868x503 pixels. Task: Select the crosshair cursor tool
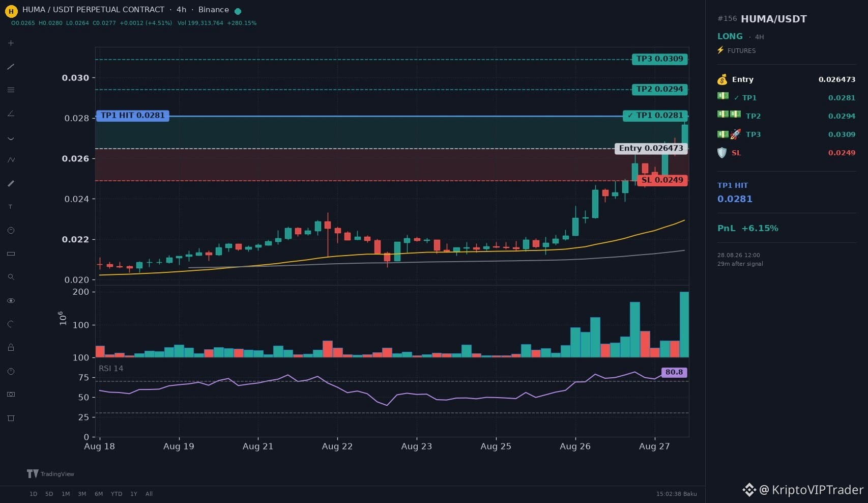point(11,43)
